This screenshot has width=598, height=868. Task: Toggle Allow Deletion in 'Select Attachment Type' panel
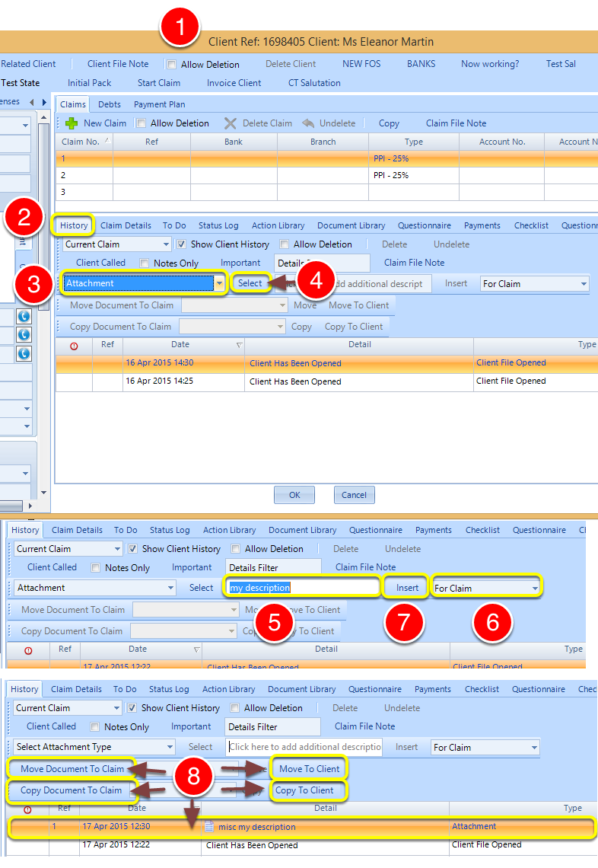click(234, 708)
